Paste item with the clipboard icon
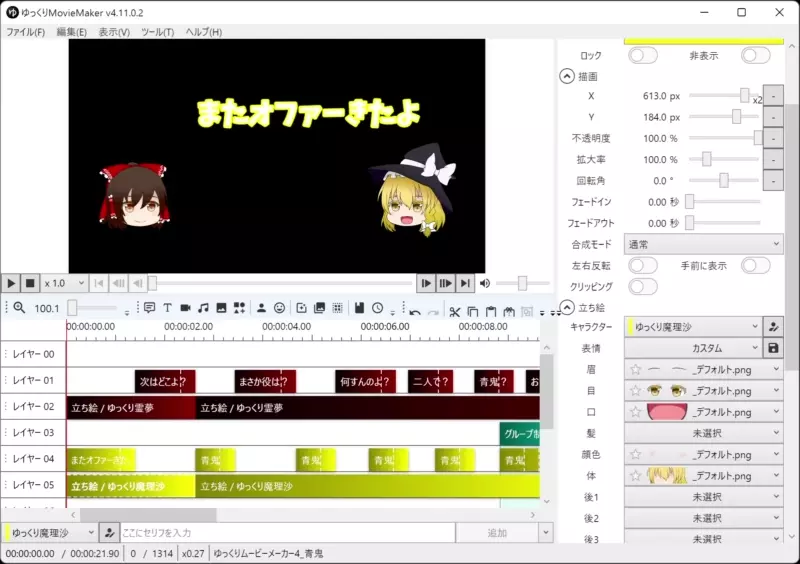The image size is (800, 564). (491, 311)
